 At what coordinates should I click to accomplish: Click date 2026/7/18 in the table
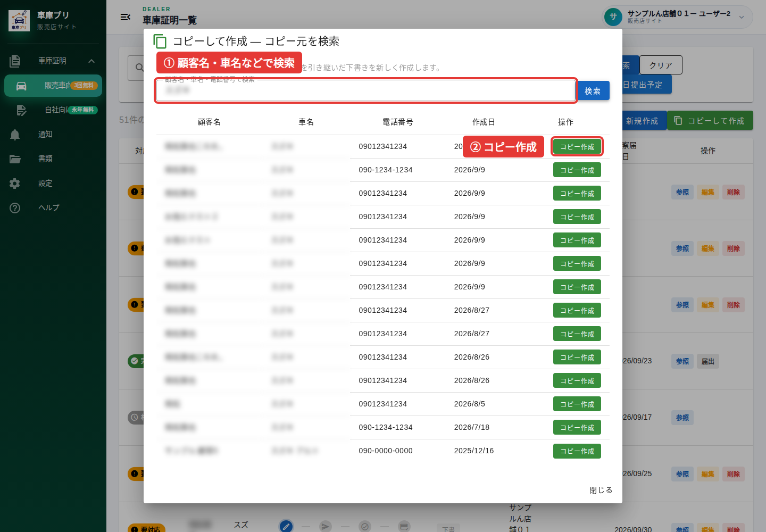point(472,427)
